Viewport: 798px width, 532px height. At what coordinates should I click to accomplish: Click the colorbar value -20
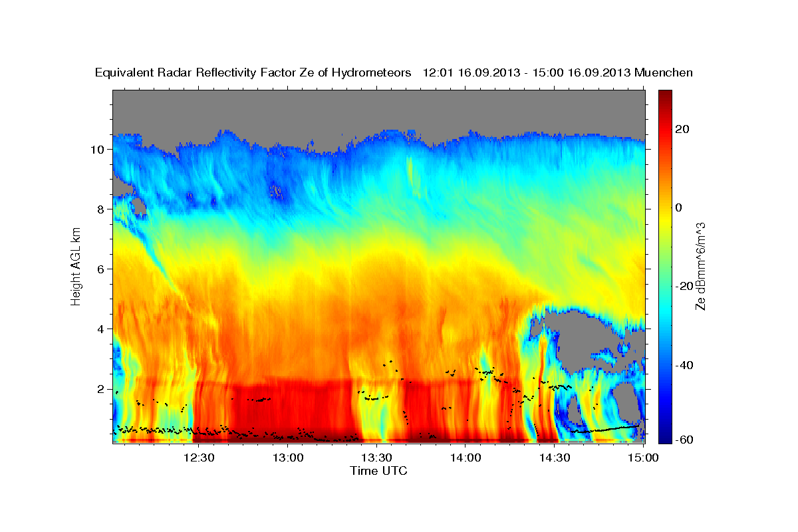point(684,286)
